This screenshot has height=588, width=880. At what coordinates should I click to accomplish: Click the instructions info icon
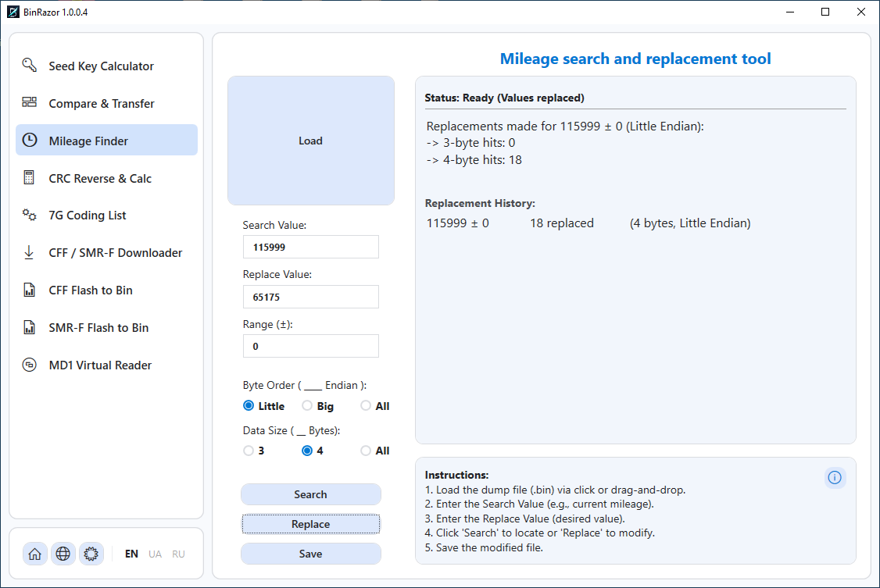[x=835, y=478]
